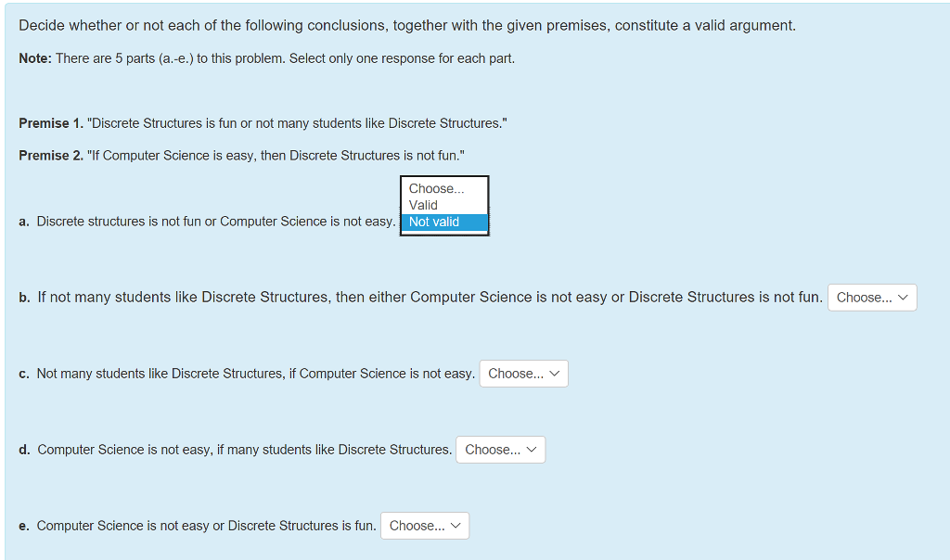Open the answer dropdown for part b
Screen dimensions: 950x560
871,298
